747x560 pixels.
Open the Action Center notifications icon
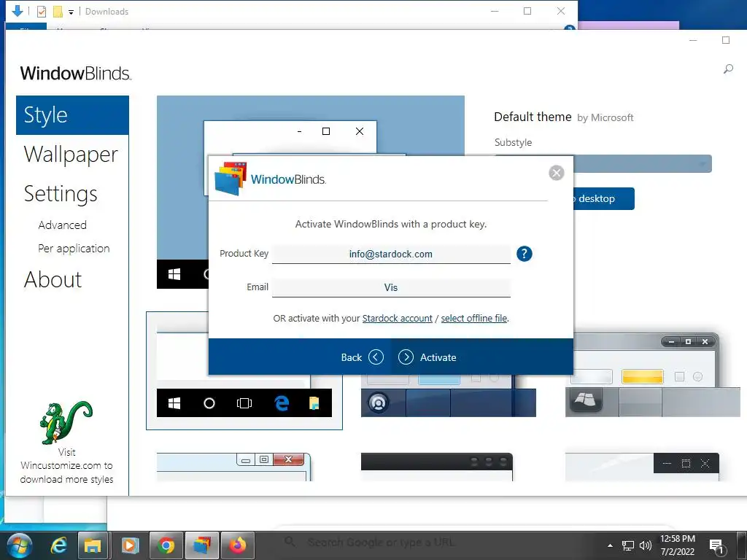coord(716,546)
